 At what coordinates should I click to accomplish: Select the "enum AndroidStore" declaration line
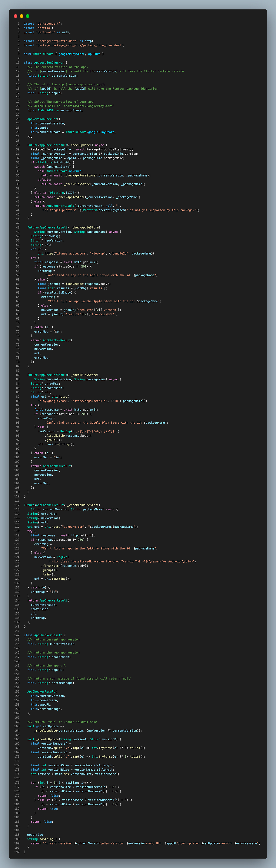[x=64, y=54]
